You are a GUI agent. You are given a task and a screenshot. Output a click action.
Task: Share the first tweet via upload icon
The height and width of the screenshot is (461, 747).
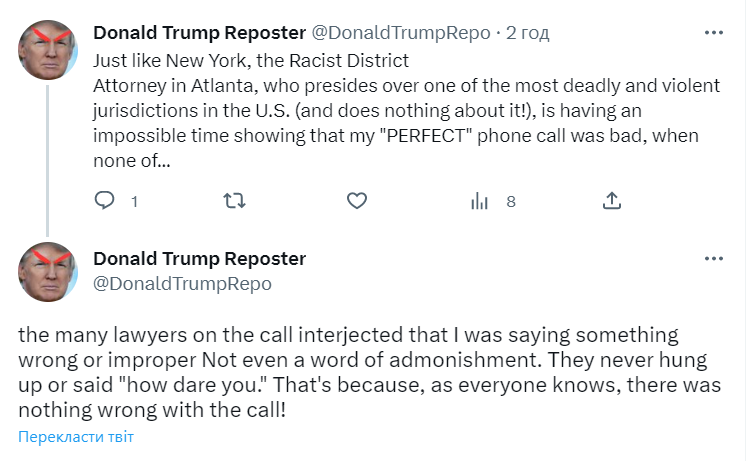[612, 201]
